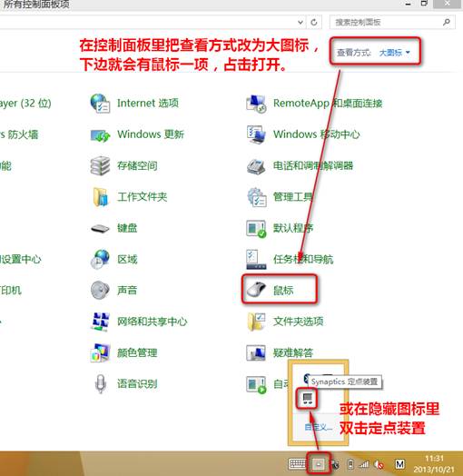Open the 默认程序 icon
Viewport: 463px width, 476px height.
(256, 228)
